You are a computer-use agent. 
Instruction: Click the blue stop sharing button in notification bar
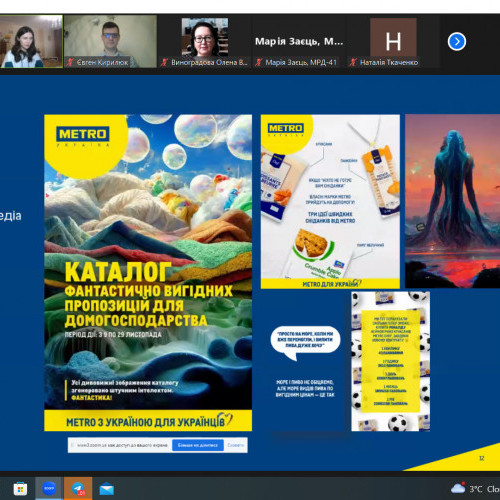tap(198, 445)
